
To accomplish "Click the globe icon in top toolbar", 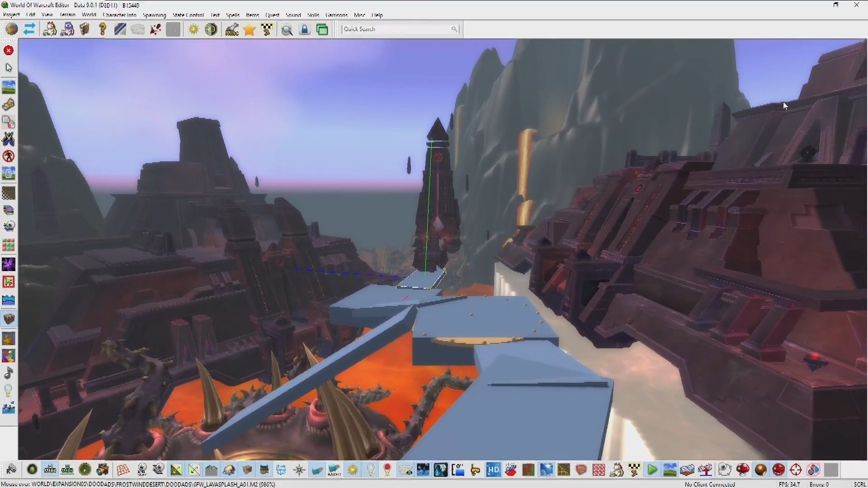I will tap(12, 29).
